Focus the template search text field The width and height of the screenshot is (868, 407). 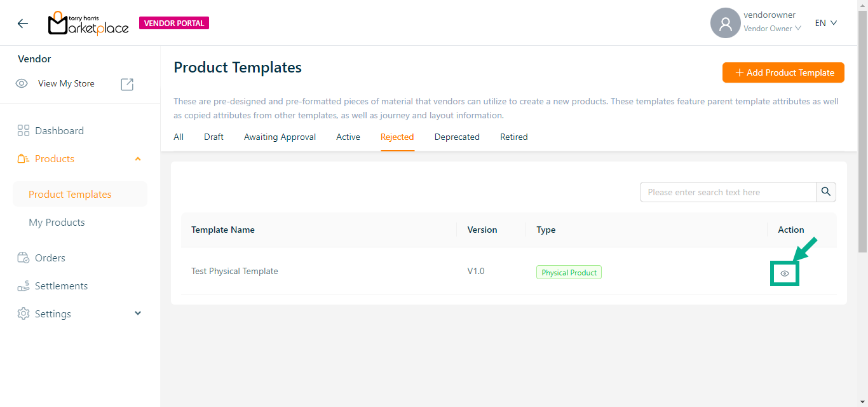(728, 192)
